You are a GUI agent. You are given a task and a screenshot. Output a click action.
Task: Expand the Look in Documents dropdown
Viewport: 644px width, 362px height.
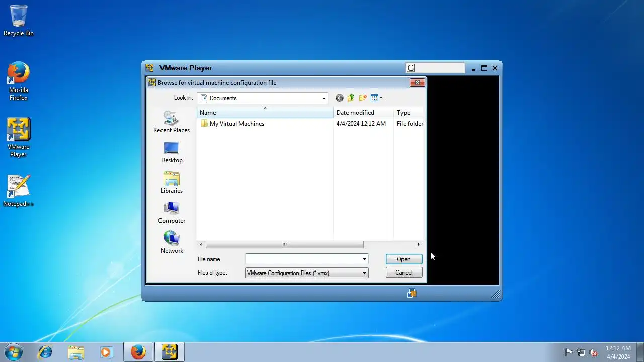click(324, 98)
